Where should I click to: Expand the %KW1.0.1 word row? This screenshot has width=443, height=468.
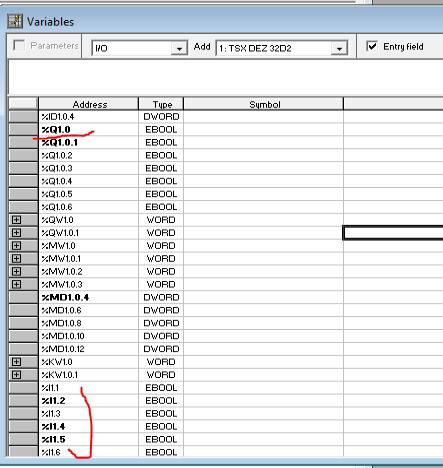[16, 375]
